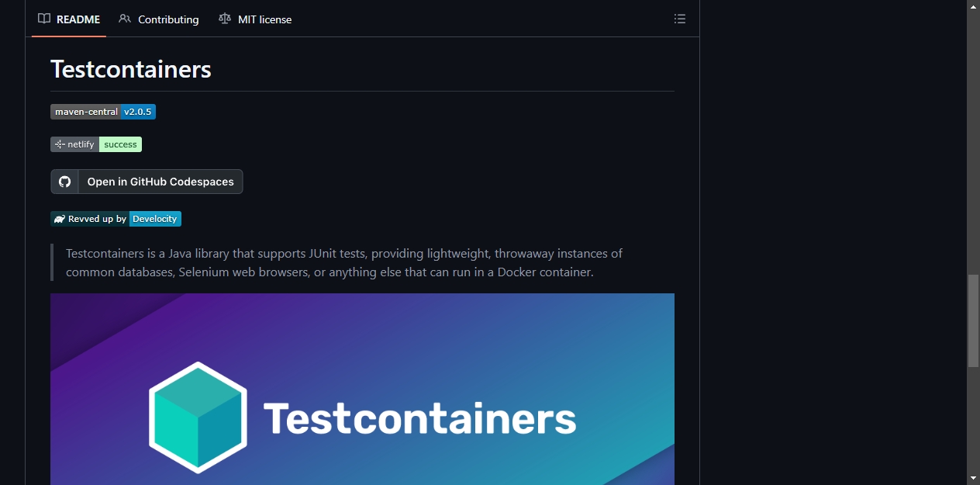Click the people icon beside Contributing

point(125,19)
